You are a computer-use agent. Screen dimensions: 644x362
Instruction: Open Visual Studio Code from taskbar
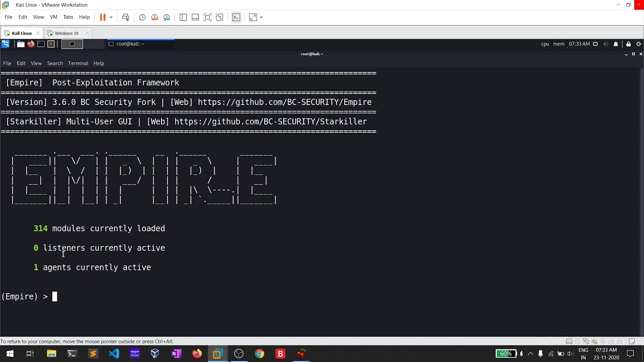tap(114, 353)
